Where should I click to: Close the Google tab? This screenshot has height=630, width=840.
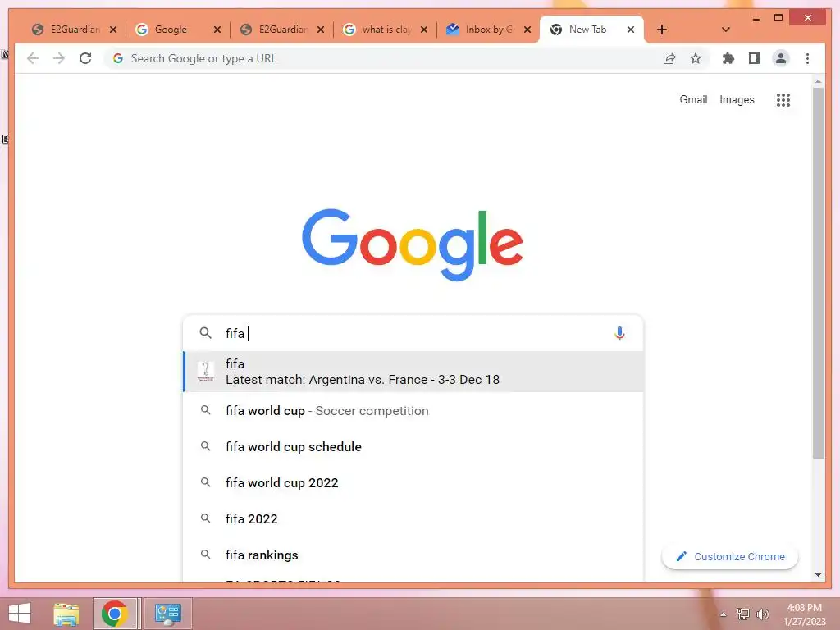pos(217,30)
